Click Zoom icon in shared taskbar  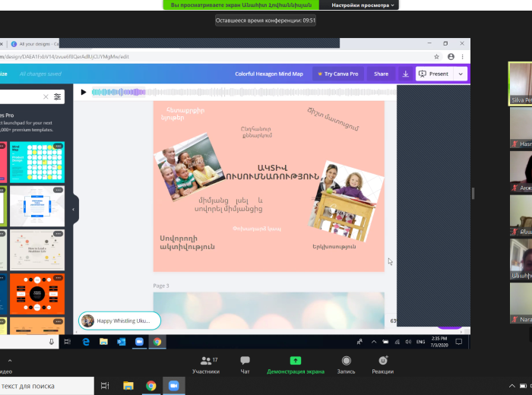pyautogui.click(x=139, y=342)
